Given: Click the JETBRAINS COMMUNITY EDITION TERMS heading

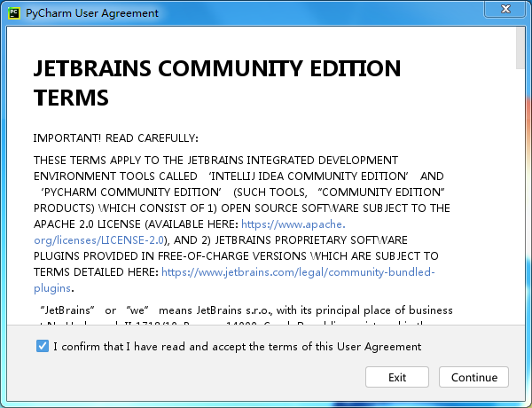Looking at the screenshot, I should coord(217,82).
